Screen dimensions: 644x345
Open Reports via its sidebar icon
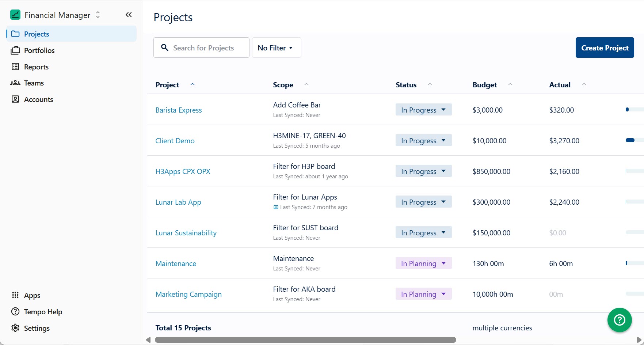coord(15,67)
